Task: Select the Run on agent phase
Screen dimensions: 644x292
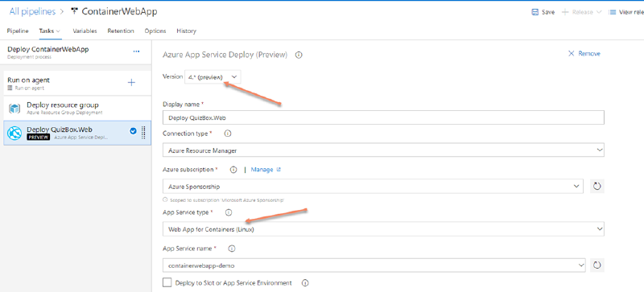Action: coord(77,83)
